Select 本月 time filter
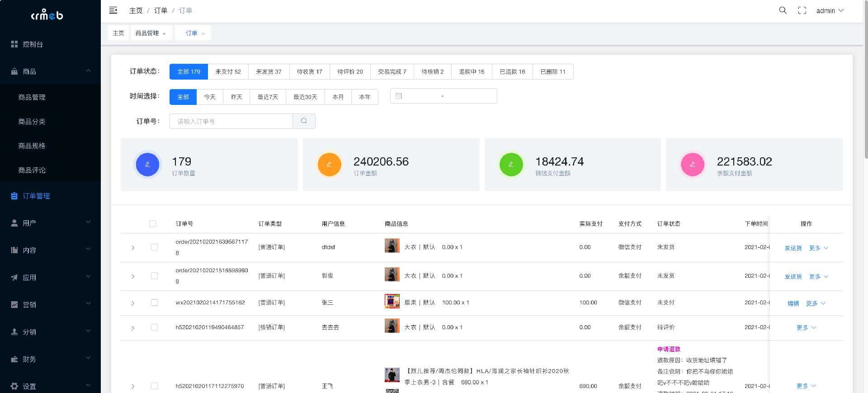 tap(338, 97)
